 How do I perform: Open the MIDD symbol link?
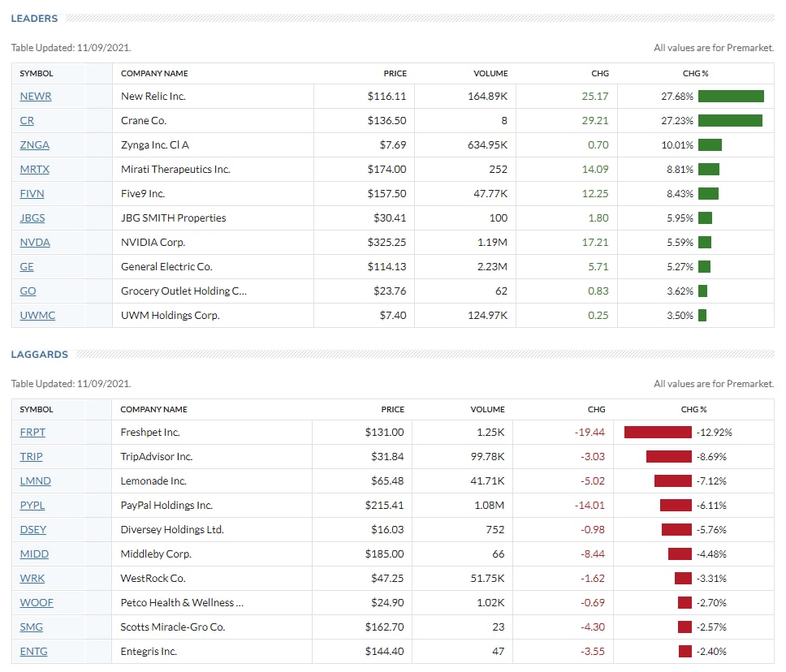tap(35, 554)
